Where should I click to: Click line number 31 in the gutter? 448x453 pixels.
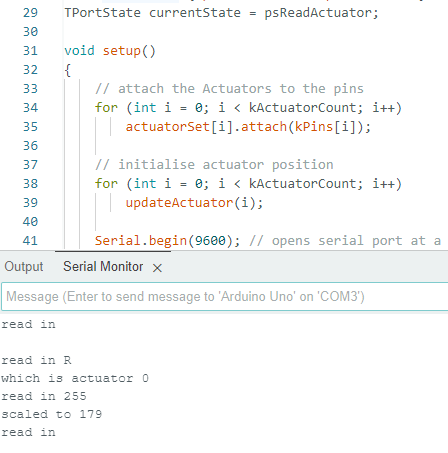click(x=30, y=51)
